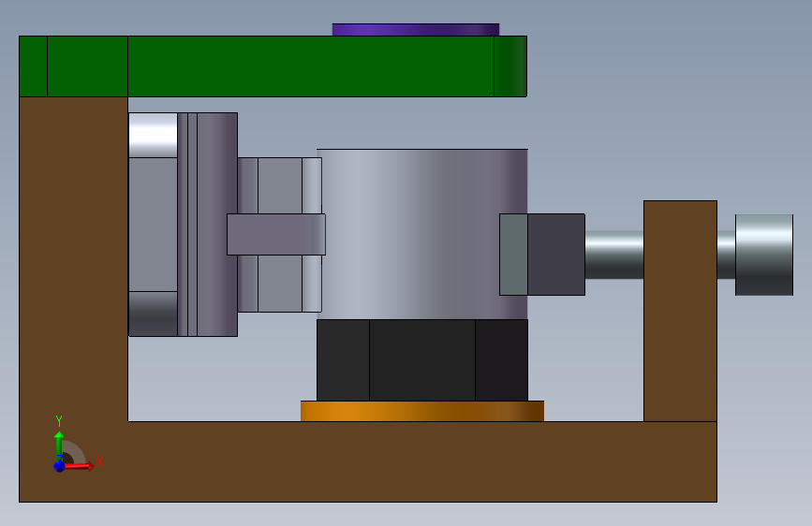Select the green top plate of the model
812x526 pixels.
[273, 66]
